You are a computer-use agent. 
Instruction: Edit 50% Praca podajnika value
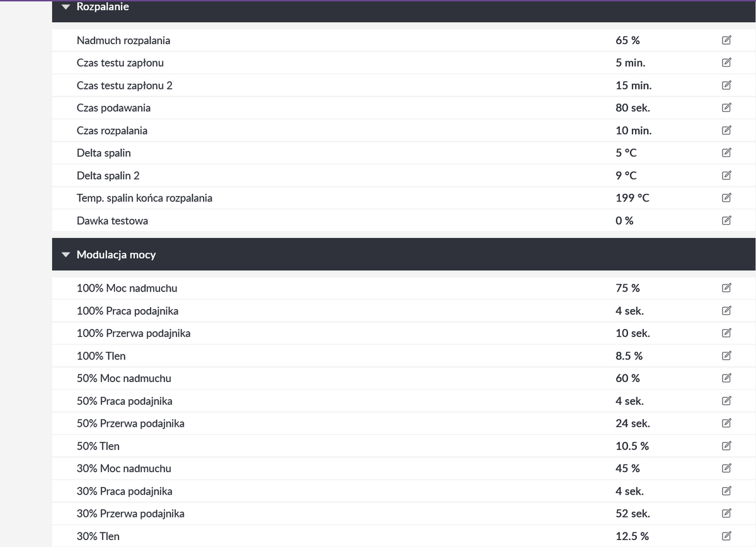pyautogui.click(x=726, y=401)
